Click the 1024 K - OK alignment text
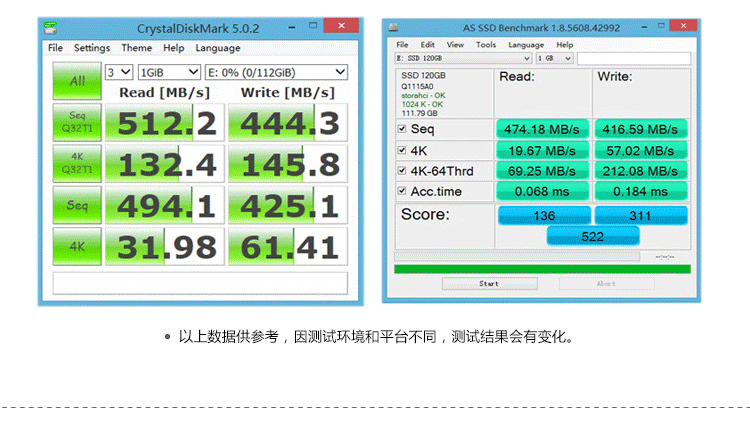Viewport: 750px width, 425px height. point(422,104)
